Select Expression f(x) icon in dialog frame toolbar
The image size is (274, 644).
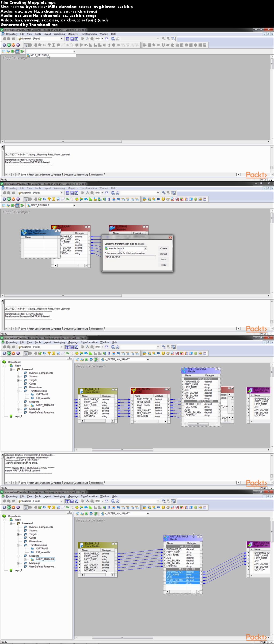[x=44, y=199]
